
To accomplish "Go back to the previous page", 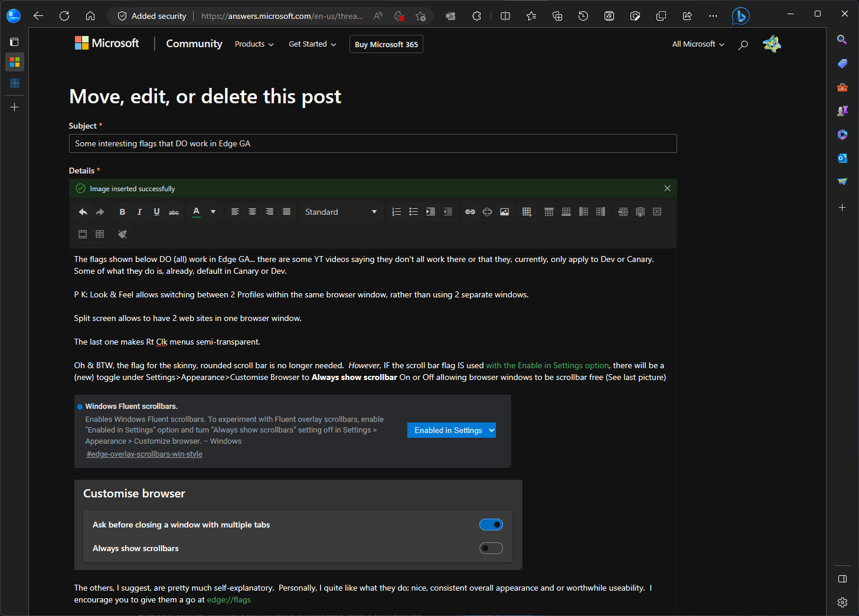I will pyautogui.click(x=38, y=16).
